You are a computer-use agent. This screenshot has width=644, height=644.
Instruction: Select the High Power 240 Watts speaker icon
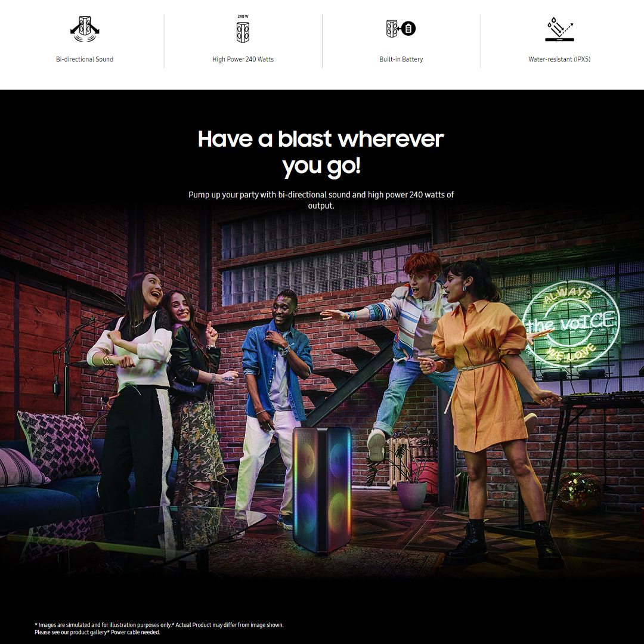(x=243, y=32)
